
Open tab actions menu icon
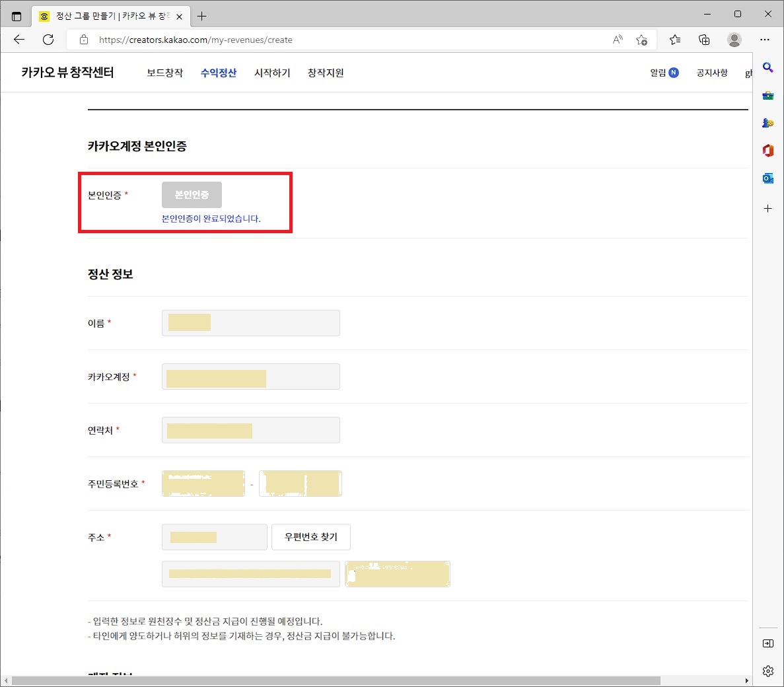(17, 17)
